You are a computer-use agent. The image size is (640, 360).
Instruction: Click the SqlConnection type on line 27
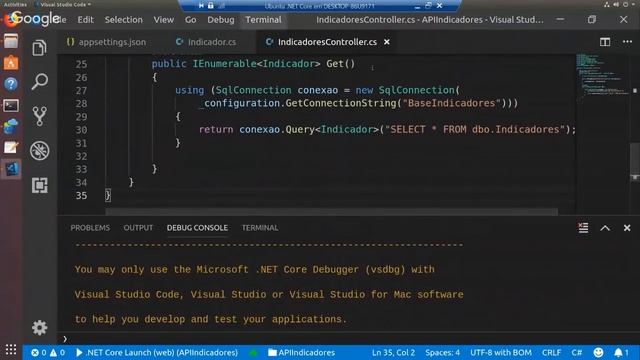tap(253, 90)
